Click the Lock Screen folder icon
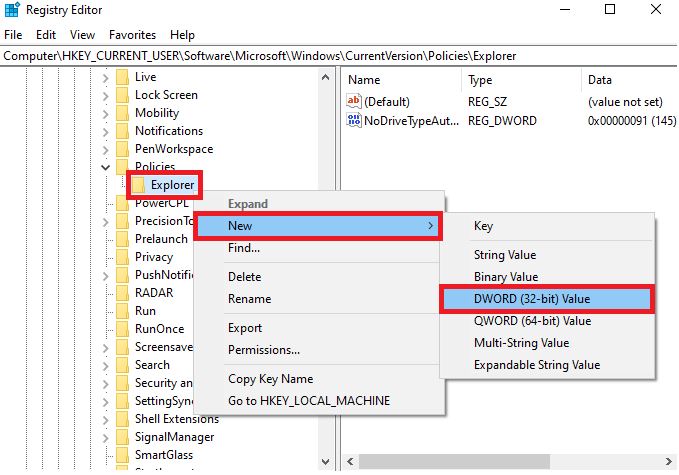 tap(123, 95)
